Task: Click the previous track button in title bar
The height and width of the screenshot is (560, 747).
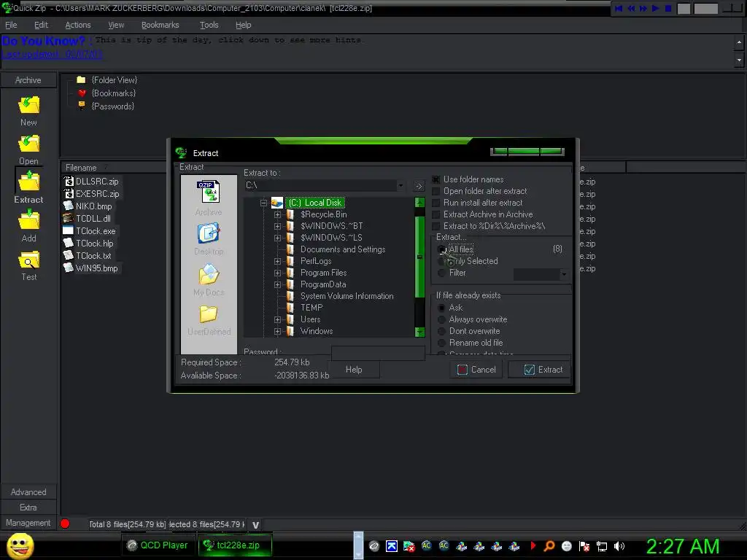Action: pos(619,8)
